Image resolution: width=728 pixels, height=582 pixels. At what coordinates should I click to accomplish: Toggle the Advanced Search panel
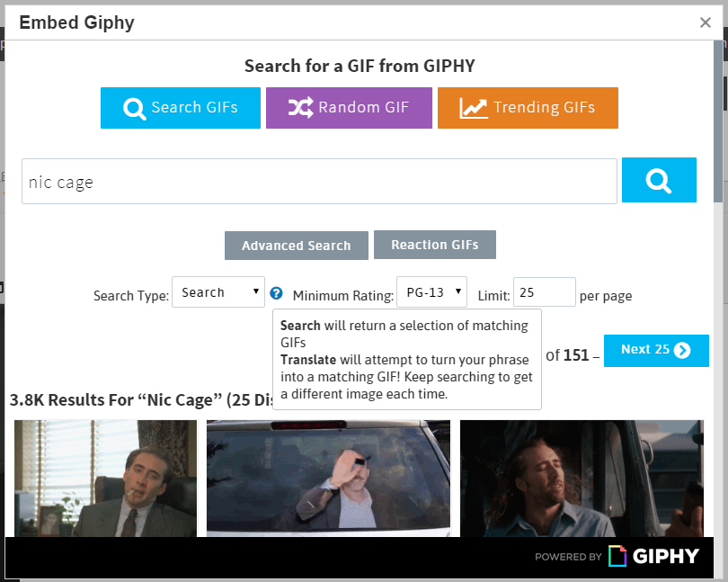[297, 246]
